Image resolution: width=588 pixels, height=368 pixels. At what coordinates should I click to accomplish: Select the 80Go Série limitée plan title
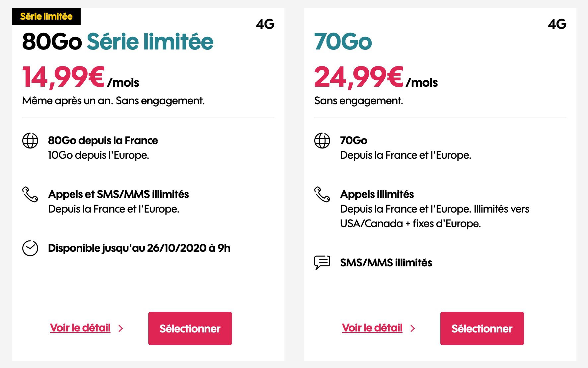(118, 42)
